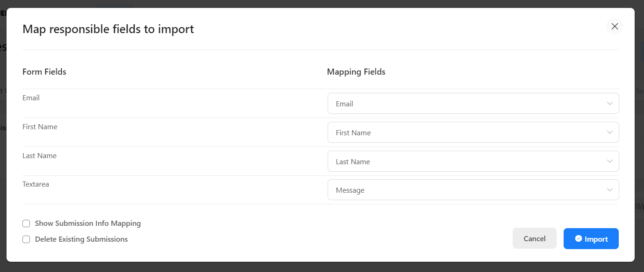Click the Mapping Fields column header

[x=356, y=72]
